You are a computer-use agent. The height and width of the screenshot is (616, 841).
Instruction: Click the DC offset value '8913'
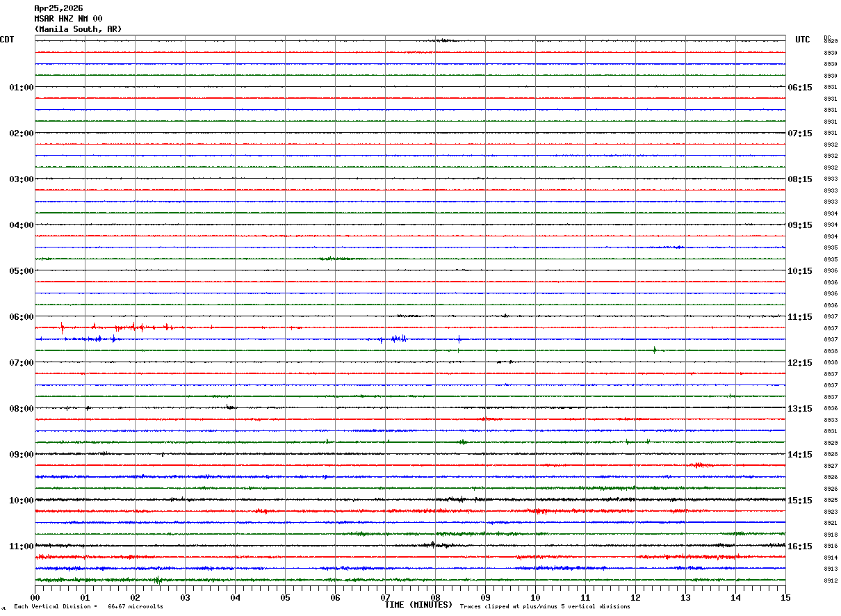[x=831, y=569]
